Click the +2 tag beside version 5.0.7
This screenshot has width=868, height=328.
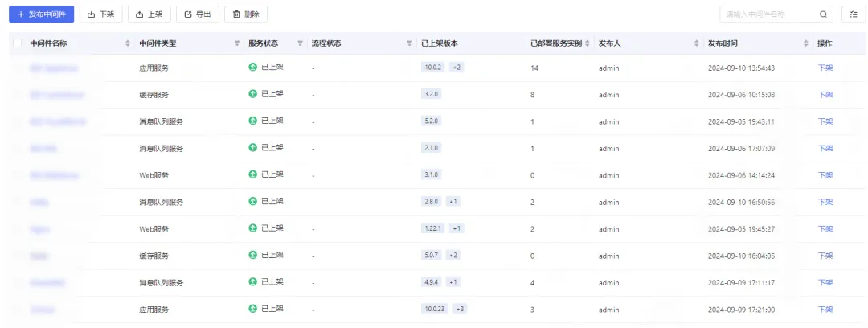453,256
